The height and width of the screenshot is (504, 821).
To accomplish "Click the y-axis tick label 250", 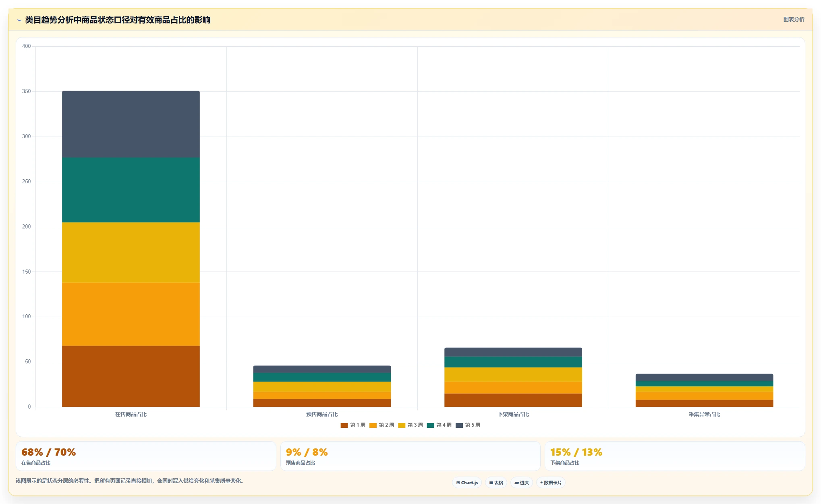I will click(x=27, y=182).
